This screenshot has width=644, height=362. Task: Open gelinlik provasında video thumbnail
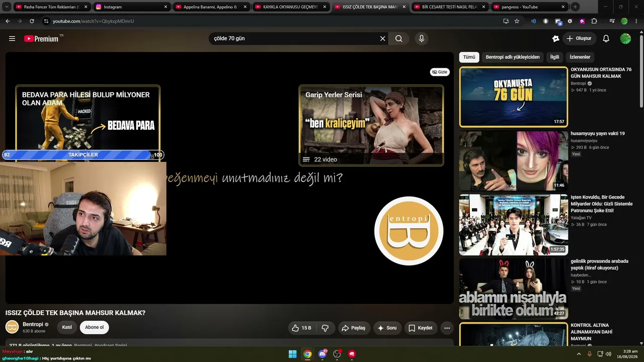click(513, 289)
